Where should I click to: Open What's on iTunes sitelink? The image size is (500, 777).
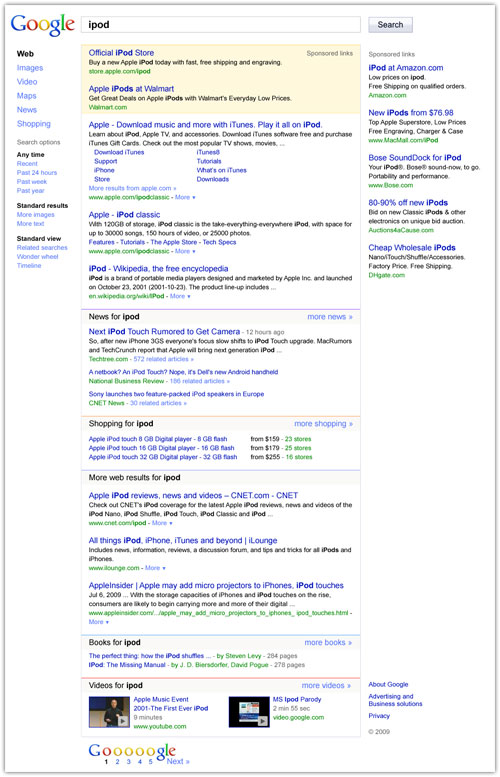(222, 170)
